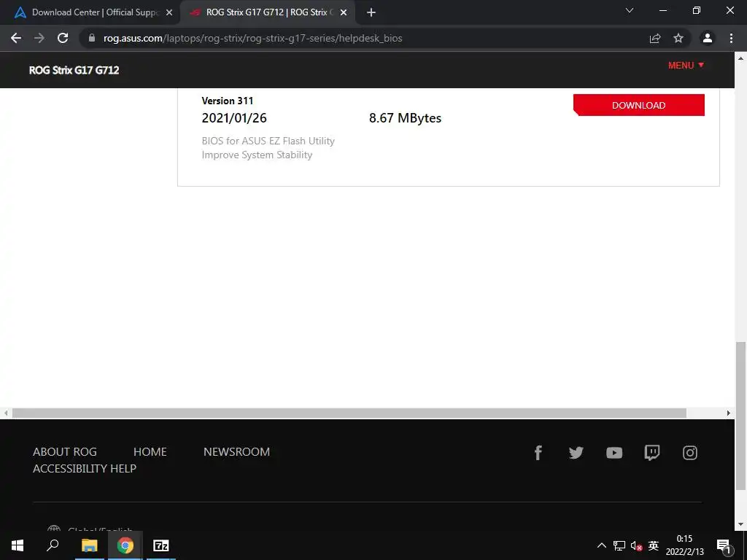
Task: Open Chrome three-dot menu
Action: pos(731,38)
